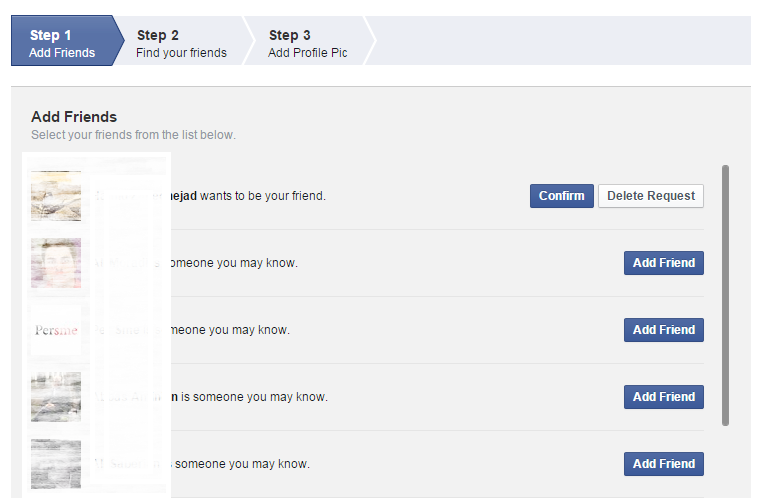Click the face photo profile thumbnail
The height and width of the screenshot is (498, 772).
click(56, 263)
